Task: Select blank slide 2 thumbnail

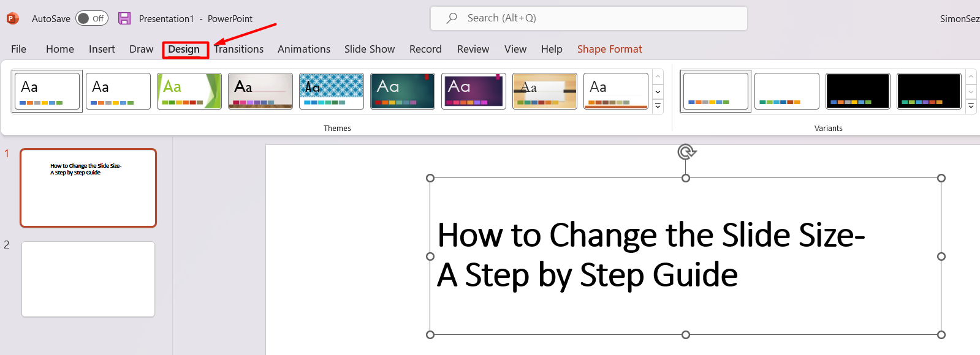Action: tap(88, 279)
